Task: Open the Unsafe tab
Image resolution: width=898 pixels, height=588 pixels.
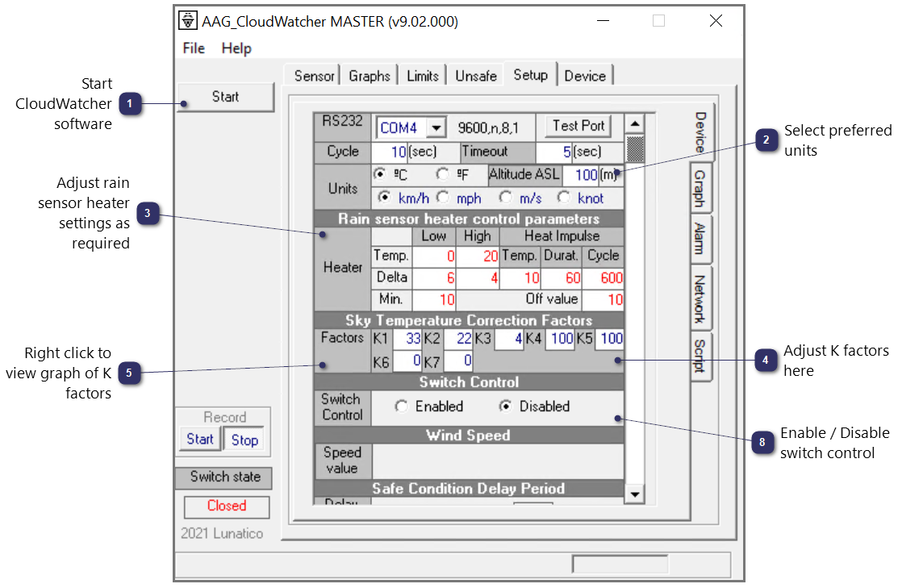Action: point(476,76)
